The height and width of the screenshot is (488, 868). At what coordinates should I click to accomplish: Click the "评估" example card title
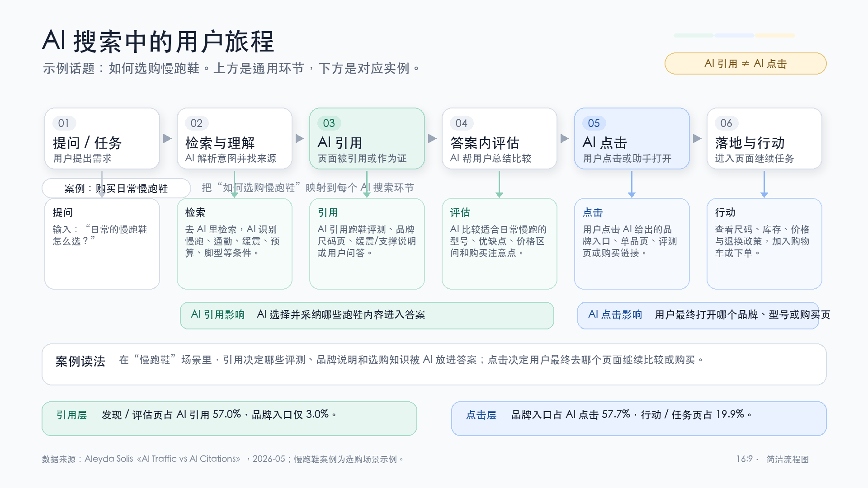coord(460,212)
